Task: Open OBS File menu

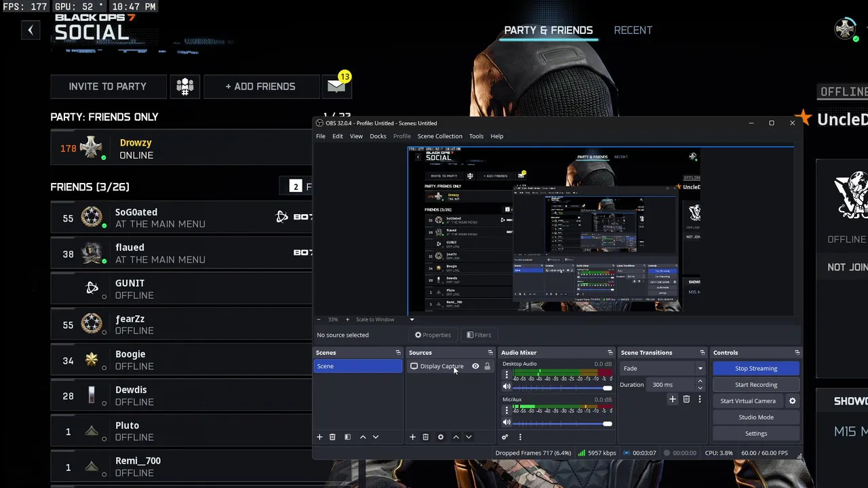Action: coord(321,136)
